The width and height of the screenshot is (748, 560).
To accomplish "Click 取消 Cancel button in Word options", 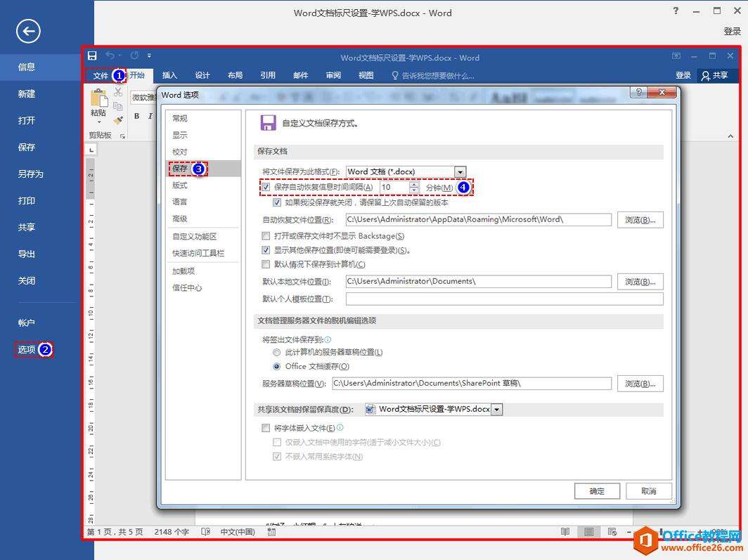I will click(649, 491).
